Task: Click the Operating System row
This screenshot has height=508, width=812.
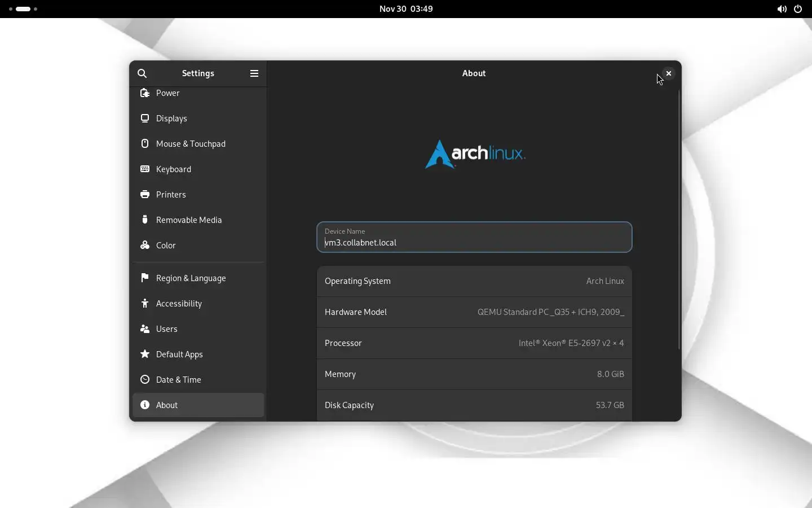Action: pyautogui.click(x=475, y=281)
